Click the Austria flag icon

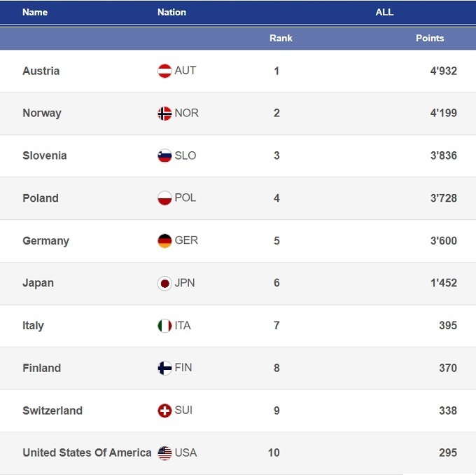[x=164, y=71]
